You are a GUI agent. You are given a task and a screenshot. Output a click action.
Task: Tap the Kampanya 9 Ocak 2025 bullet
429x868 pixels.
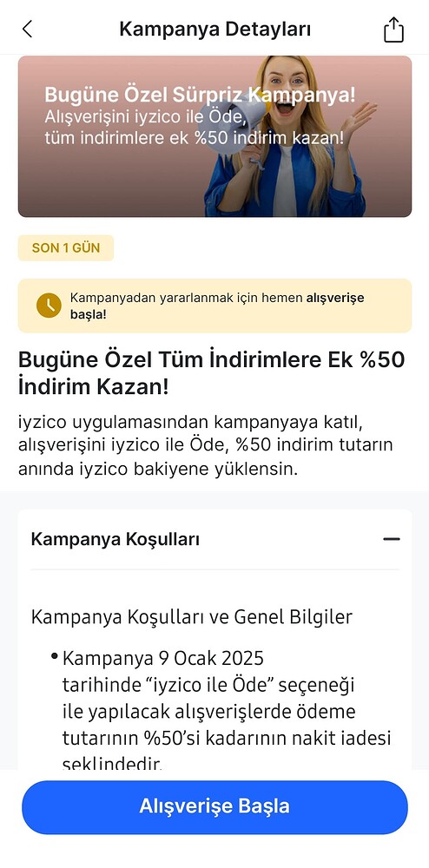(227, 712)
